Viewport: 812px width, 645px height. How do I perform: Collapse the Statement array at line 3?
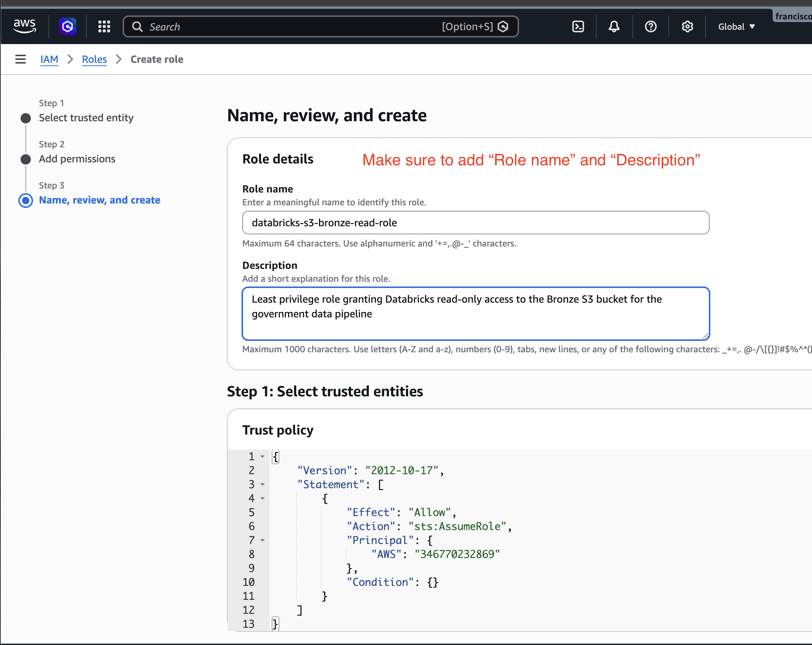(262, 484)
